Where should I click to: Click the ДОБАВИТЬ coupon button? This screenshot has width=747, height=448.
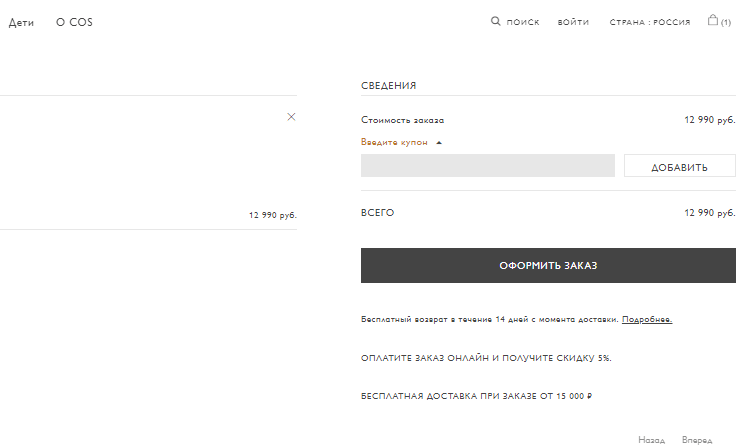click(x=679, y=165)
